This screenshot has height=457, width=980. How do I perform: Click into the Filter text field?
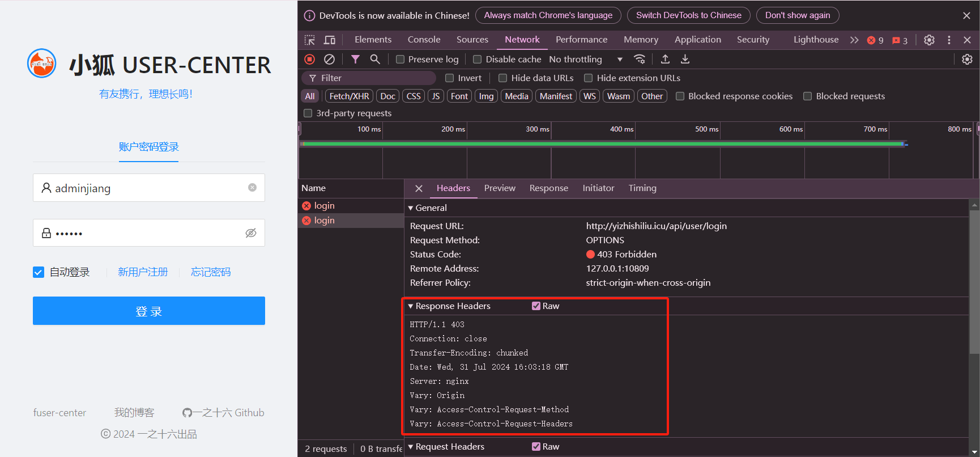click(x=369, y=78)
